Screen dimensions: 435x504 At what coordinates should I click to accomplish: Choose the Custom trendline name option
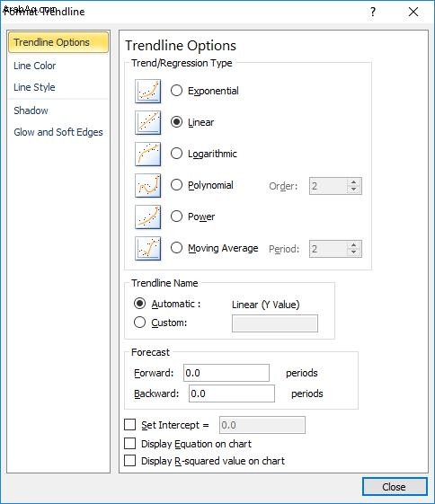click(139, 322)
